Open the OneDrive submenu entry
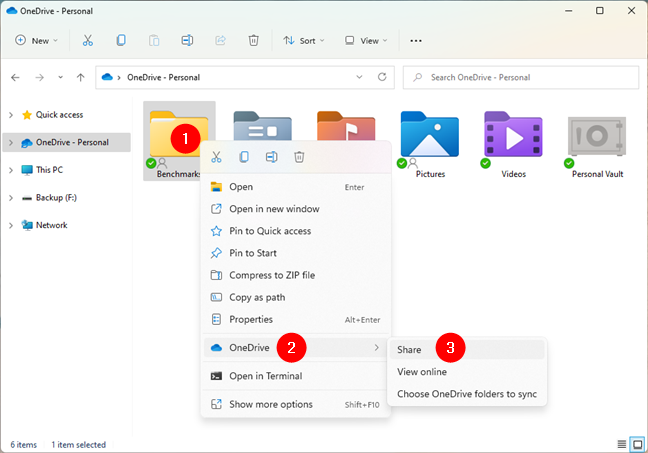 (296, 348)
